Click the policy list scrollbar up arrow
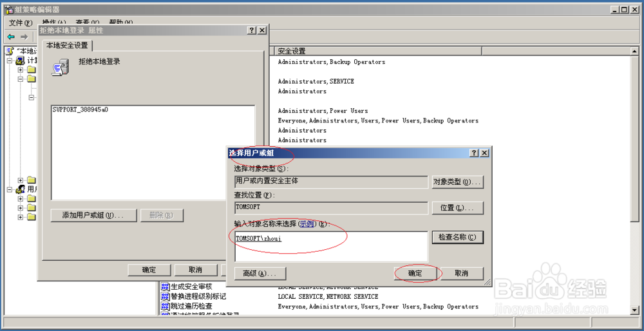The height and width of the screenshot is (331, 644). [635, 52]
